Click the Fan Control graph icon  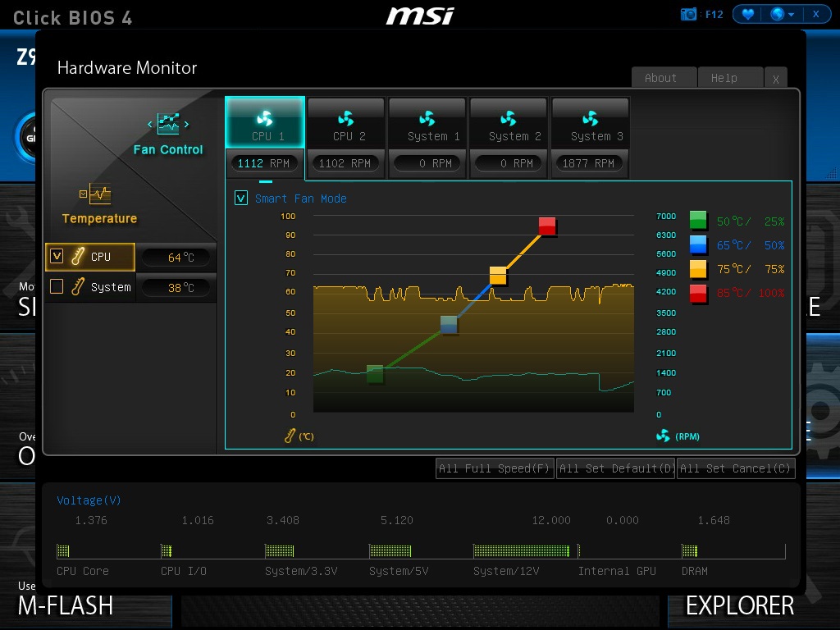[x=168, y=124]
